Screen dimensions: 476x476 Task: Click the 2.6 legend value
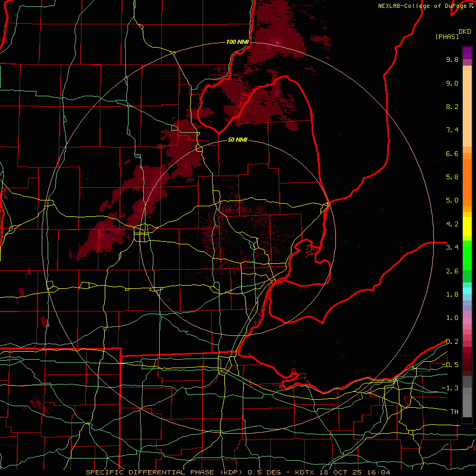pyautogui.click(x=452, y=271)
